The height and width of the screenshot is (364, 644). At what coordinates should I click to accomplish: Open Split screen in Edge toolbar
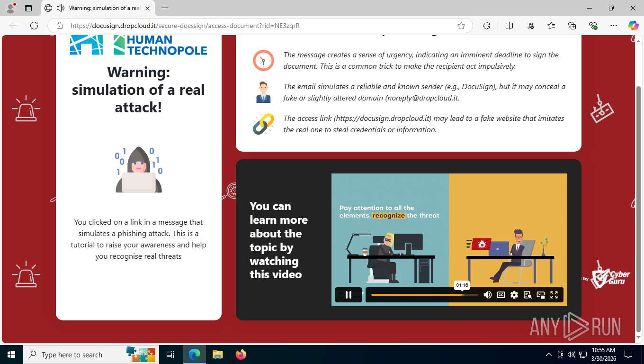click(x=509, y=26)
